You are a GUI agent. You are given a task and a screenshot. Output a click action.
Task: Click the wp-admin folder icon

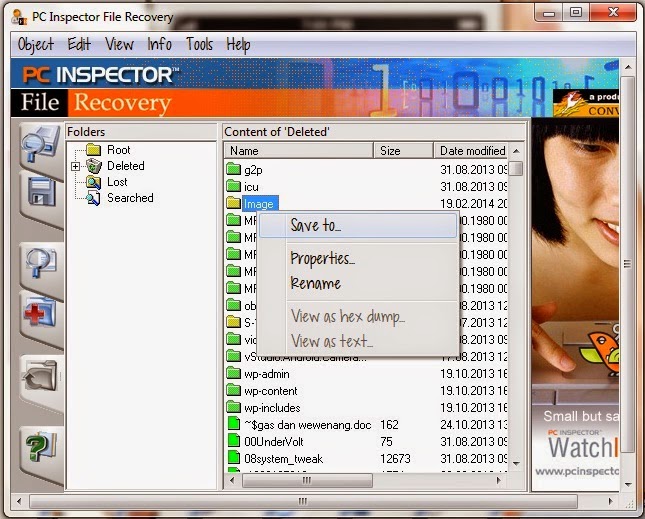point(234,373)
